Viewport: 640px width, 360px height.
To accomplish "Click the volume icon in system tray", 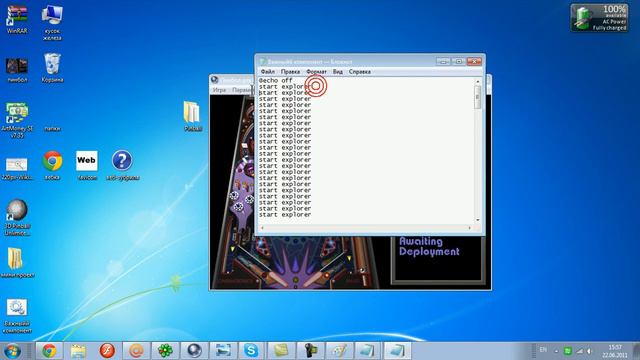I will click(589, 351).
